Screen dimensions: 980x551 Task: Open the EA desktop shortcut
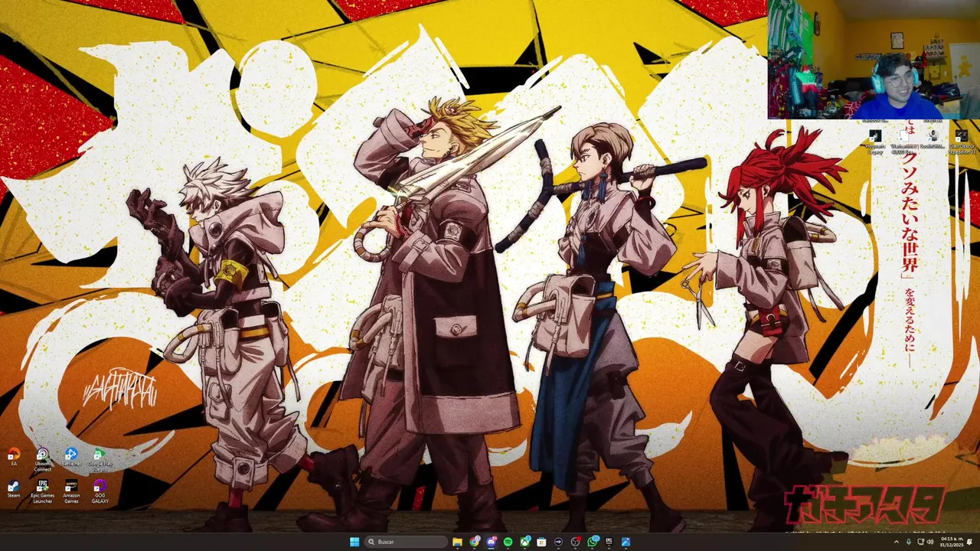(x=14, y=458)
